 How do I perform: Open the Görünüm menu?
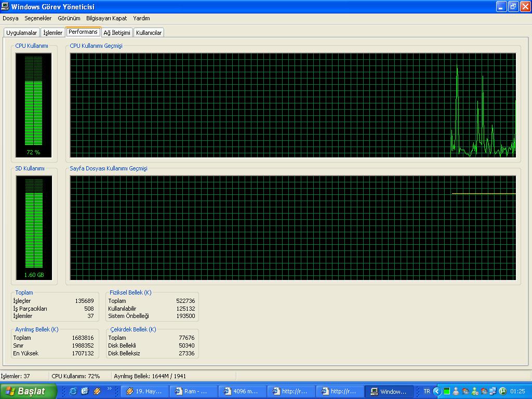click(x=69, y=18)
